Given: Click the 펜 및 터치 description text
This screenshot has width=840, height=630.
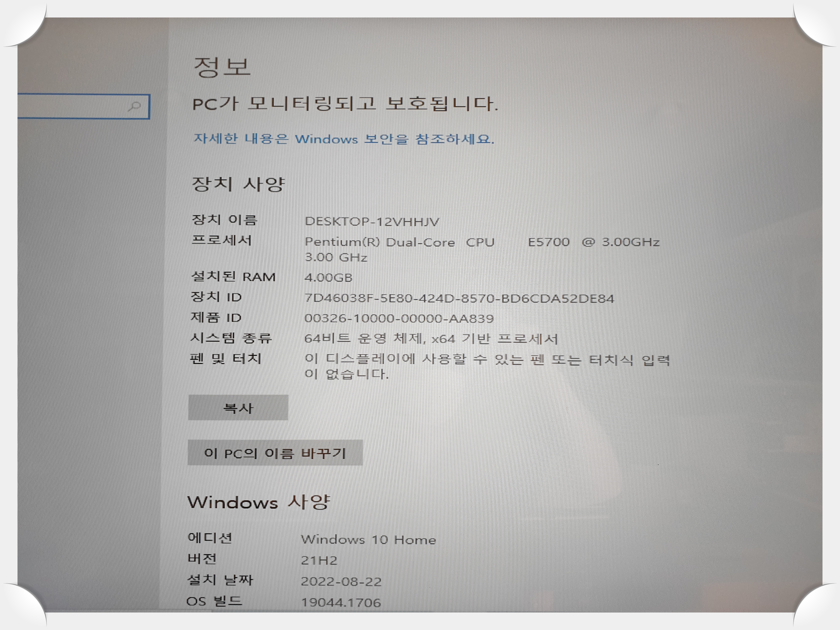Looking at the screenshot, I should [487, 359].
